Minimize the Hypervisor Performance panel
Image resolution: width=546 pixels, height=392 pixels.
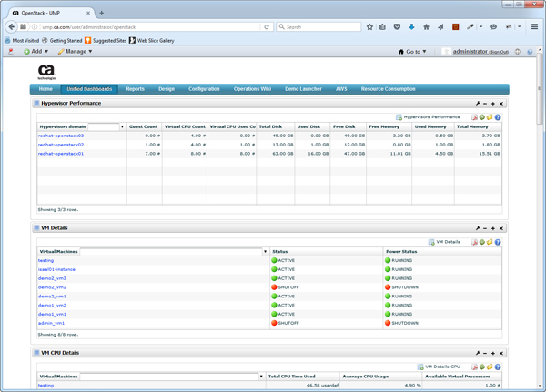click(485, 104)
